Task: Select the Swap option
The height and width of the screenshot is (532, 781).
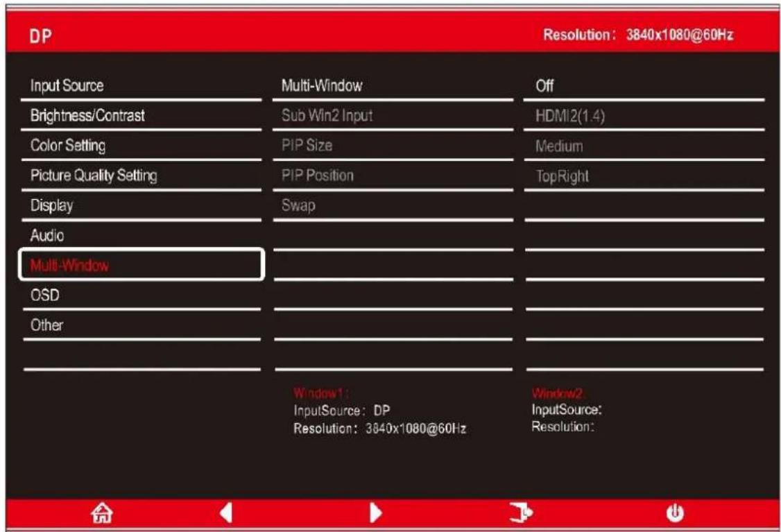Action: pos(393,205)
